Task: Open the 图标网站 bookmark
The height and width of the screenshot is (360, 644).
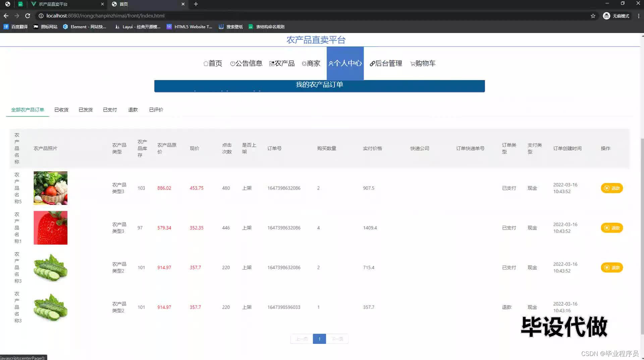Action: [45, 27]
